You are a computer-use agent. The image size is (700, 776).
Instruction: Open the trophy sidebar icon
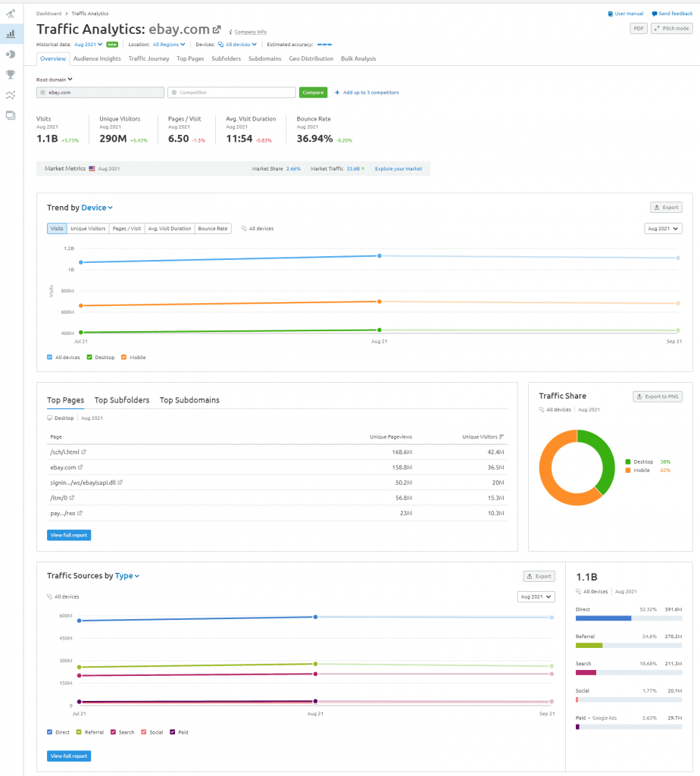[x=11, y=74]
